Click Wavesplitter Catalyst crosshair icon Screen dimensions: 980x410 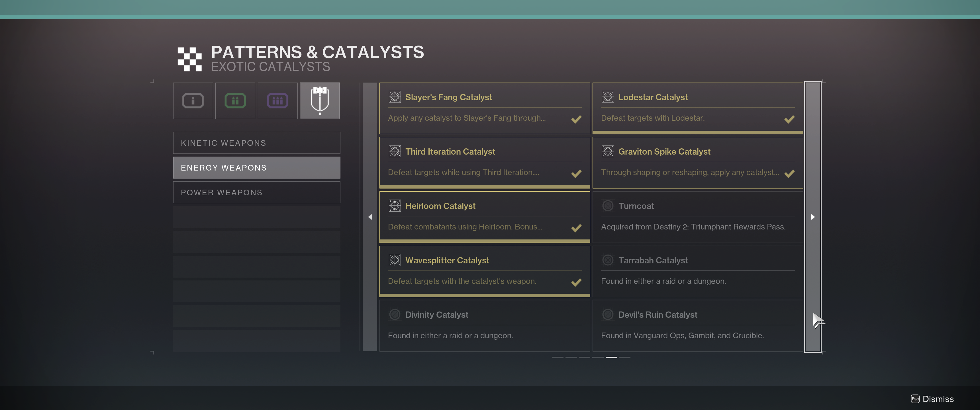[395, 260]
